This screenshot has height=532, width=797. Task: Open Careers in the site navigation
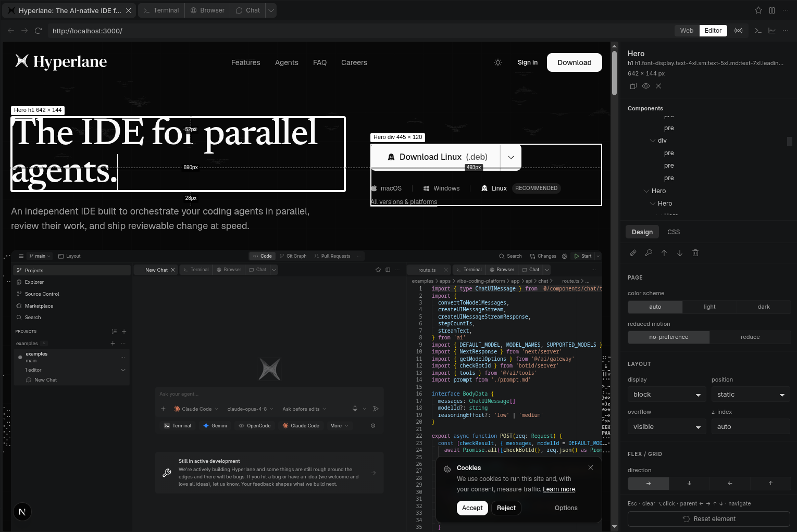(x=354, y=62)
